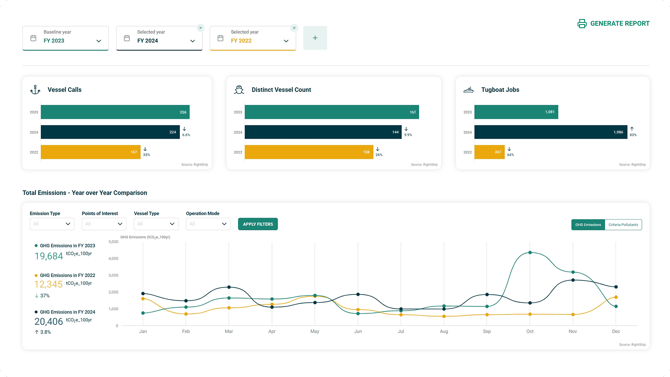Image resolution: width=670 pixels, height=377 pixels.
Task: Switch to the GHG Emissions tab
Action: point(588,225)
